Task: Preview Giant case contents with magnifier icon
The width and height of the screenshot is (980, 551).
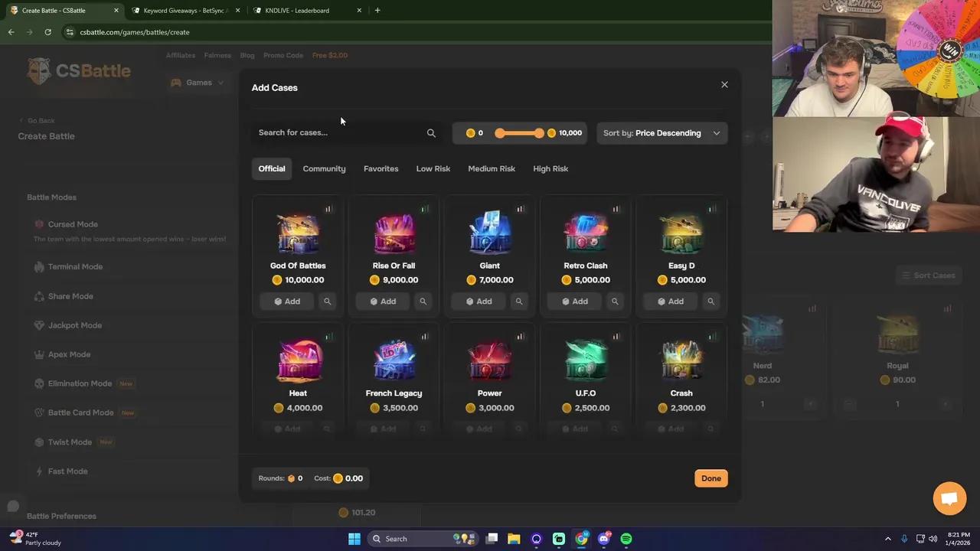Action: (x=519, y=301)
